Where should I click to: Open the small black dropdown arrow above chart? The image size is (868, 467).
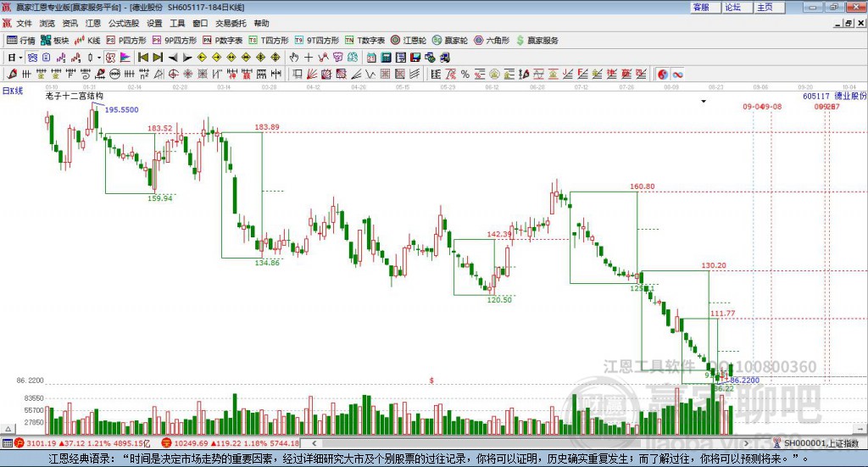tap(704, 101)
